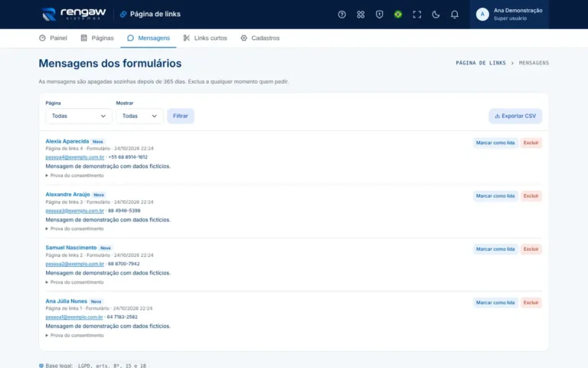Viewport: 588px width, 368px height.
Task: Click the shield security icon
Action: tap(379, 15)
